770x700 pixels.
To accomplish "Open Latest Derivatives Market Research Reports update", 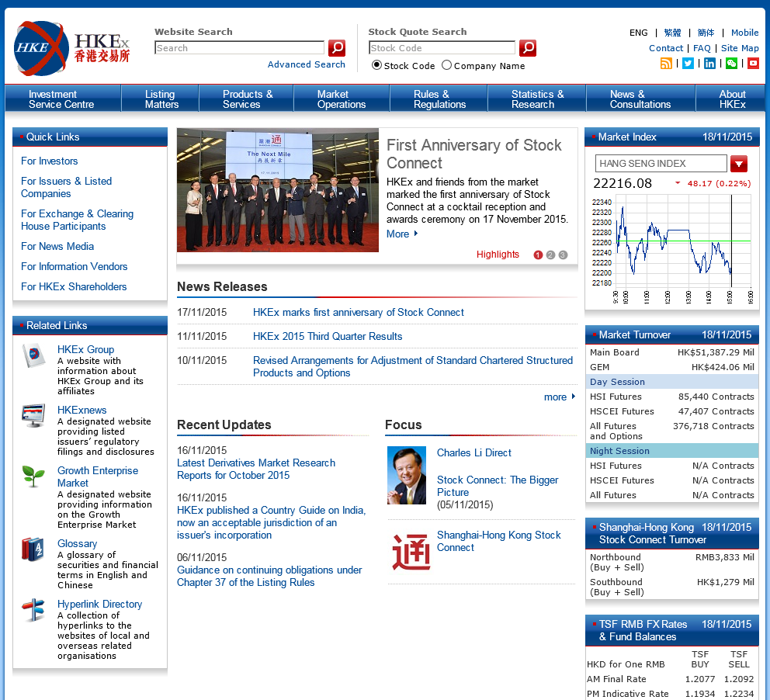I will pos(256,470).
